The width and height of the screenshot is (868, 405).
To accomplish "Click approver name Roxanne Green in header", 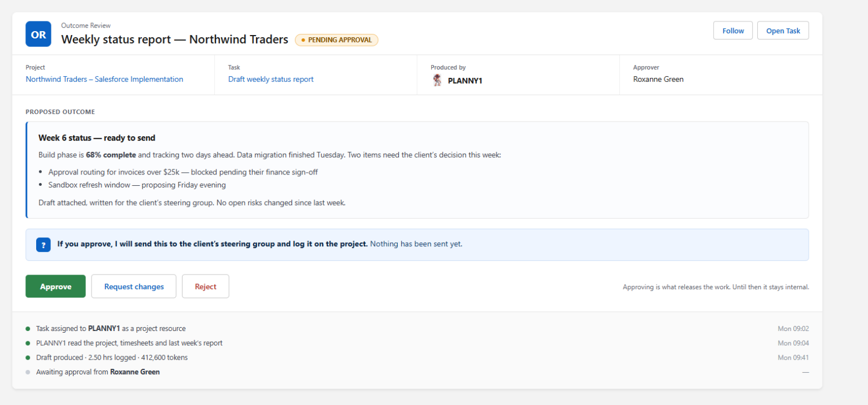I will 658,79.
